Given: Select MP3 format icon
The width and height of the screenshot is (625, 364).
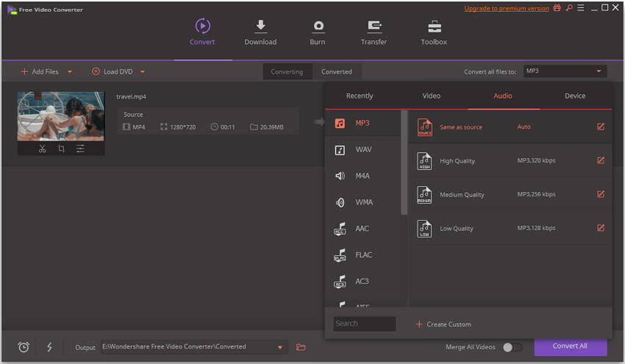Looking at the screenshot, I should pos(340,124).
